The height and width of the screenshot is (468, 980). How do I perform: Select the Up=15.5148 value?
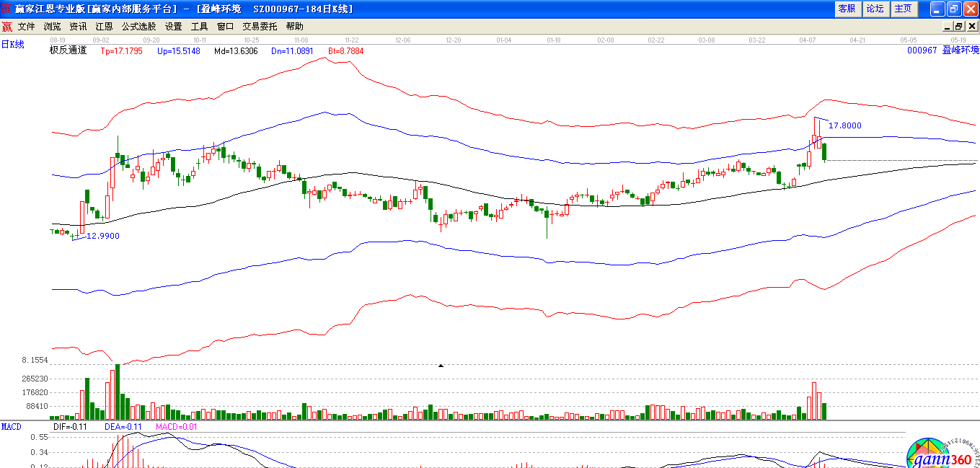coord(178,51)
